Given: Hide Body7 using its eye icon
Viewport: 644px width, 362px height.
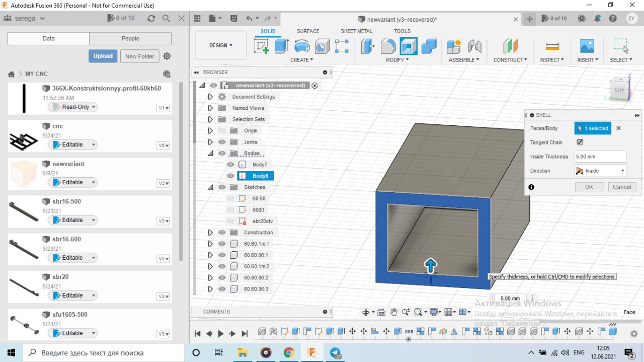Looking at the screenshot, I should tap(230, 165).
